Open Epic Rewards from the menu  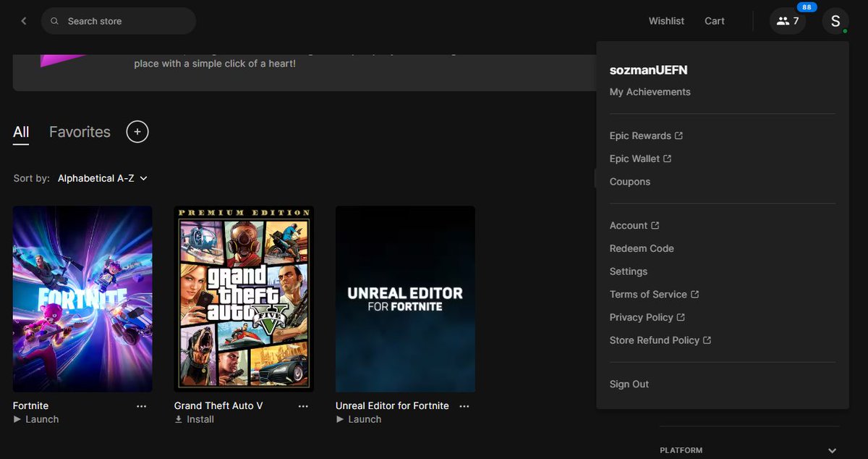point(640,135)
